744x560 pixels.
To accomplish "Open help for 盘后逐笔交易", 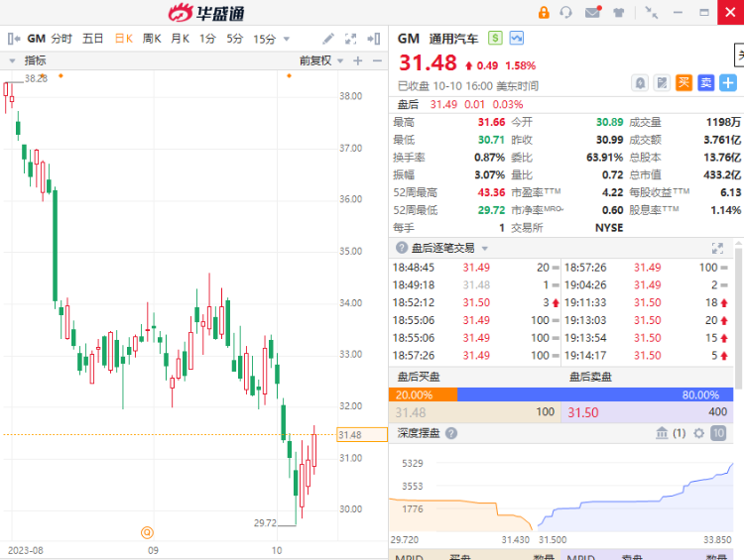I will tap(402, 248).
